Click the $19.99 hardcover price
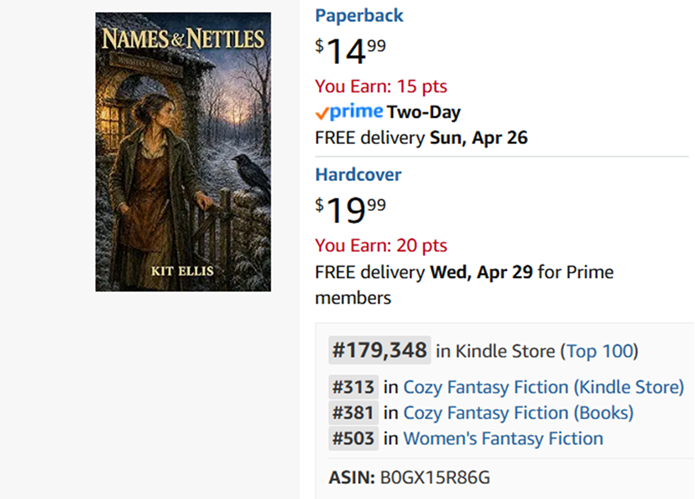The width and height of the screenshot is (695, 499). [x=351, y=210]
